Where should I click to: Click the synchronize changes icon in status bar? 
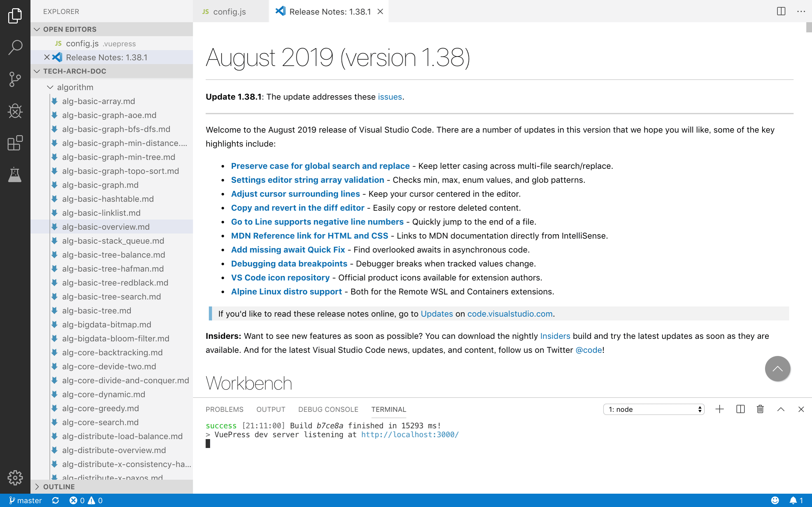pos(56,500)
